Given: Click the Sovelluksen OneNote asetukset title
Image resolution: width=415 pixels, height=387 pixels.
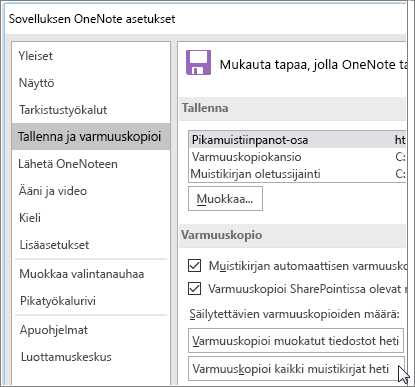Looking at the screenshot, I should (92, 19).
